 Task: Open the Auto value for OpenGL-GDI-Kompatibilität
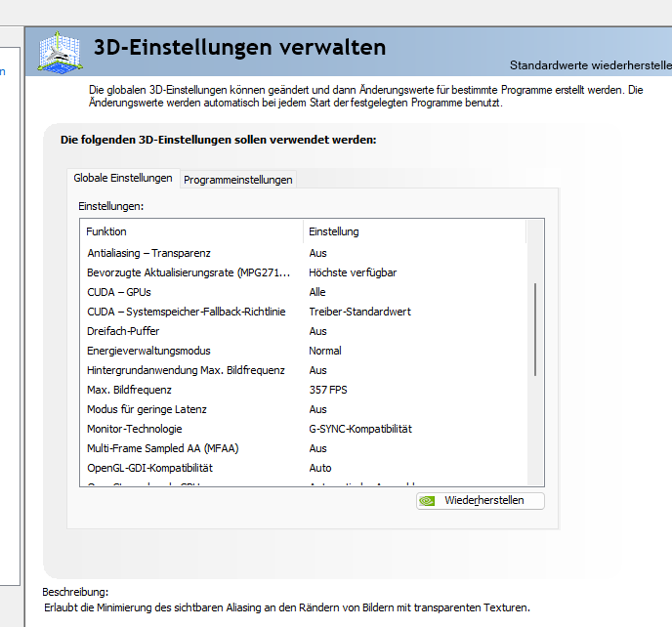[320, 468]
